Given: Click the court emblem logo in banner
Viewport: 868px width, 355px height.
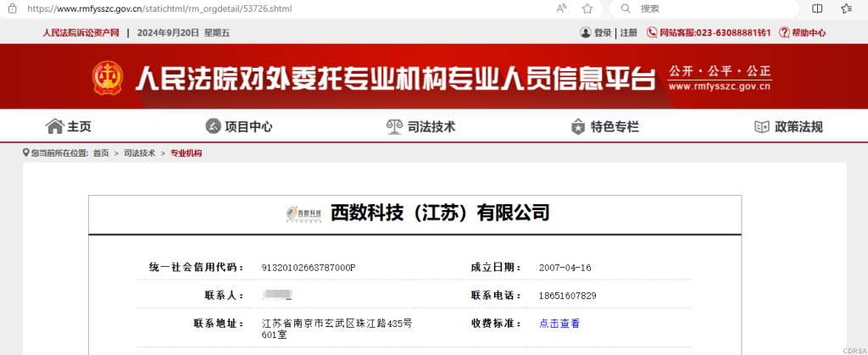Looking at the screenshot, I should pyautogui.click(x=108, y=78).
